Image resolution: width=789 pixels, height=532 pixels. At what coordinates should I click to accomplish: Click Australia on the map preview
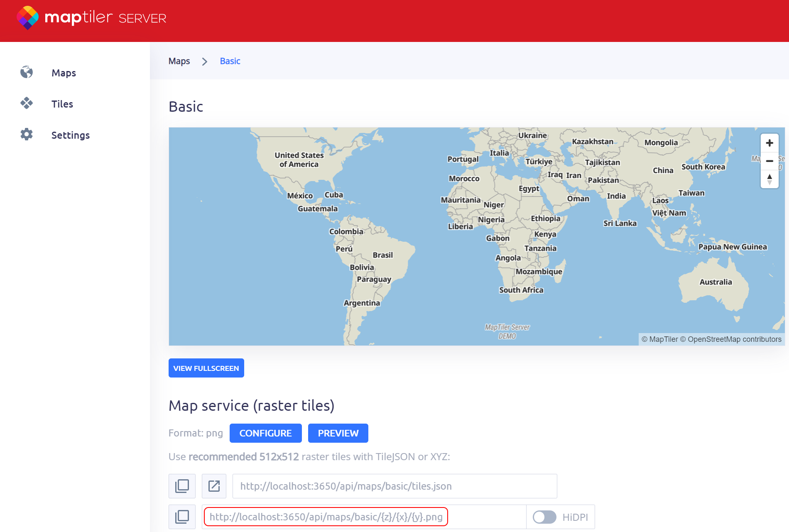(715, 282)
